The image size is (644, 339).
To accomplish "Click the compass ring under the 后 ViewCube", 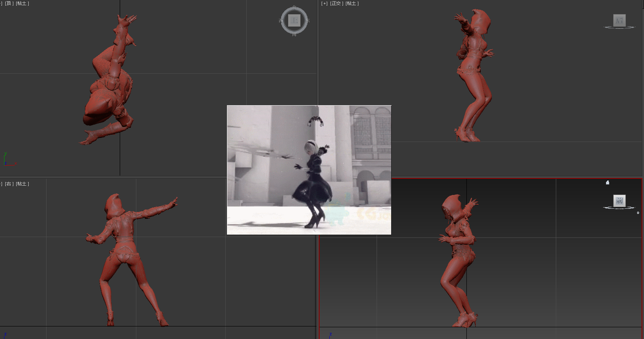I will pos(619,28).
